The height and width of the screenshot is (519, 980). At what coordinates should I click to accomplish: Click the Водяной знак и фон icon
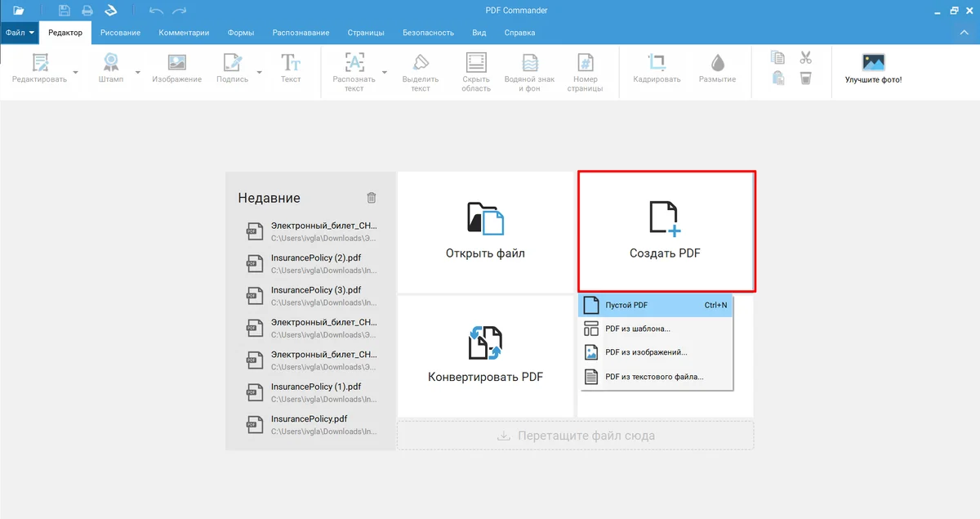(x=530, y=64)
